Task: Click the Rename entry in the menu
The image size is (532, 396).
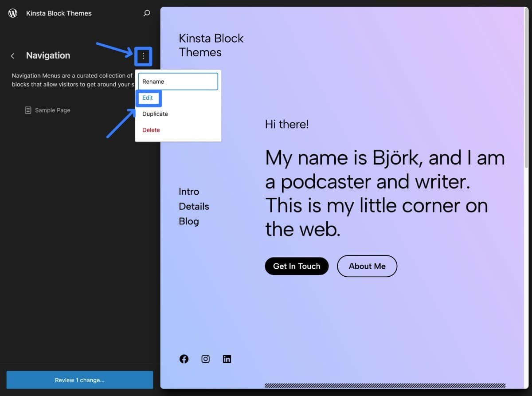Action: [x=178, y=81]
